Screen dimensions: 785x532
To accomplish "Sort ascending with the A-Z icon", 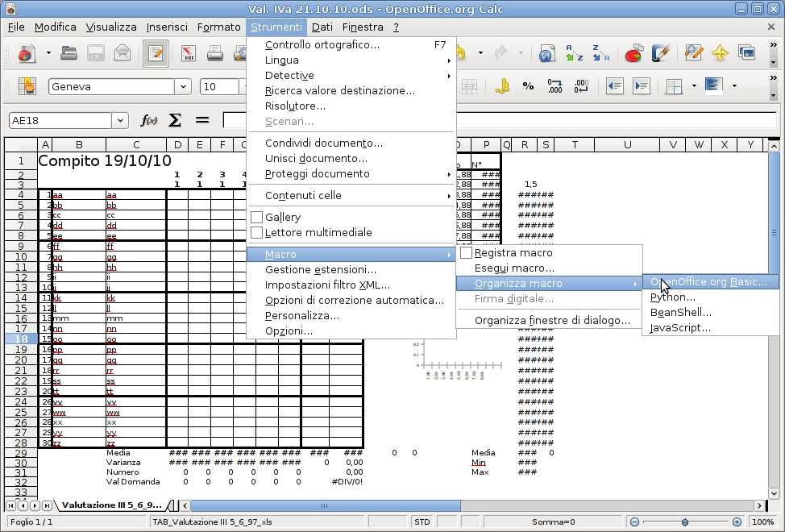I will click(574, 53).
